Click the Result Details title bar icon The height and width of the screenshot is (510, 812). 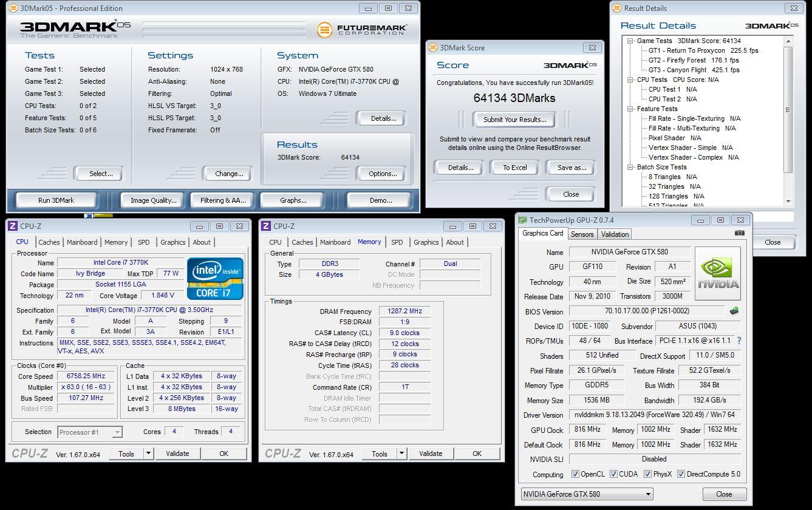pos(617,8)
